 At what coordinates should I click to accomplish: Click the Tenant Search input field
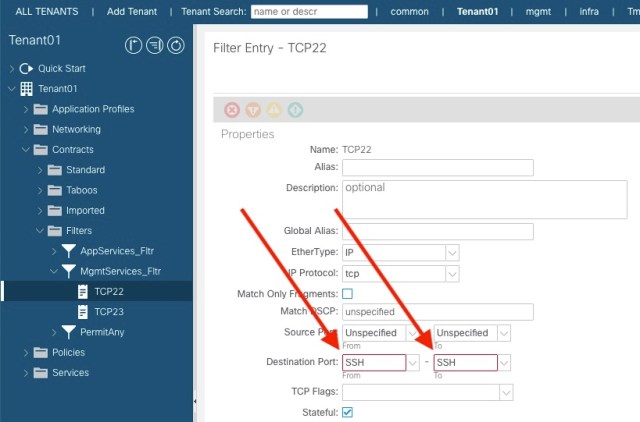click(309, 12)
